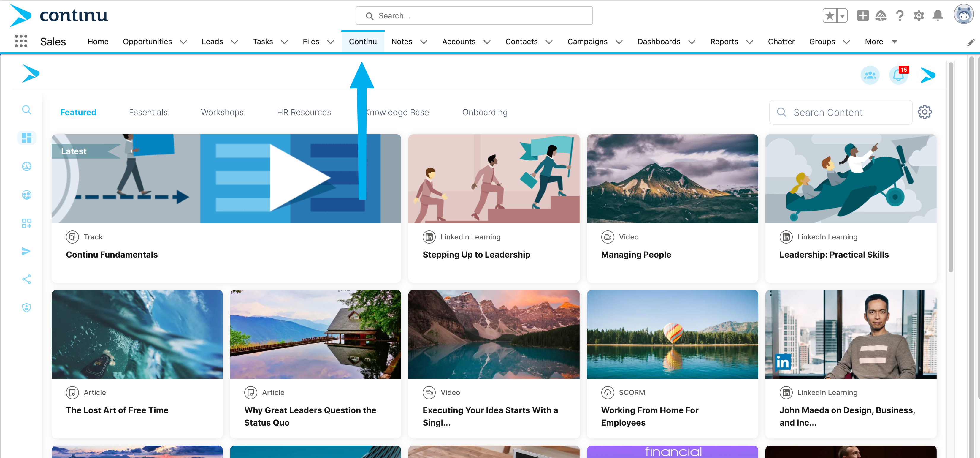Viewport: 980px width, 458px height.
Task: Switch to the HR Resources category tab
Action: click(x=304, y=112)
